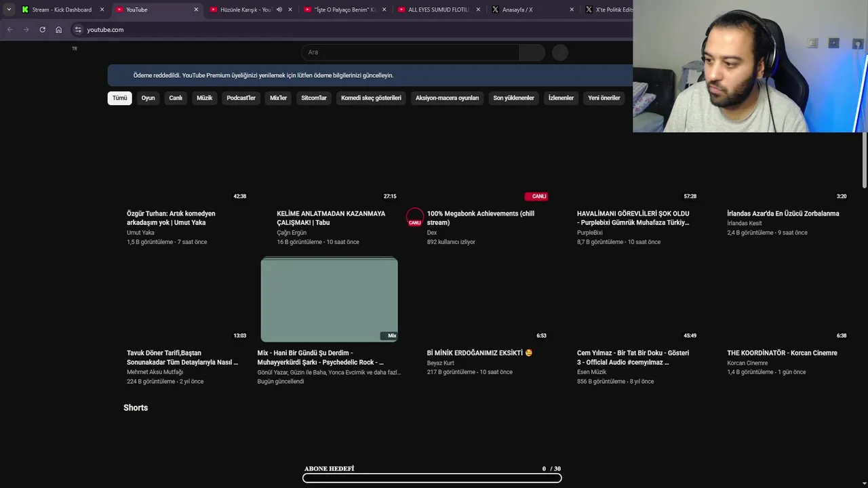Click the Shorts section heading
The height and width of the screenshot is (488, 868).
tap(136, 407)
